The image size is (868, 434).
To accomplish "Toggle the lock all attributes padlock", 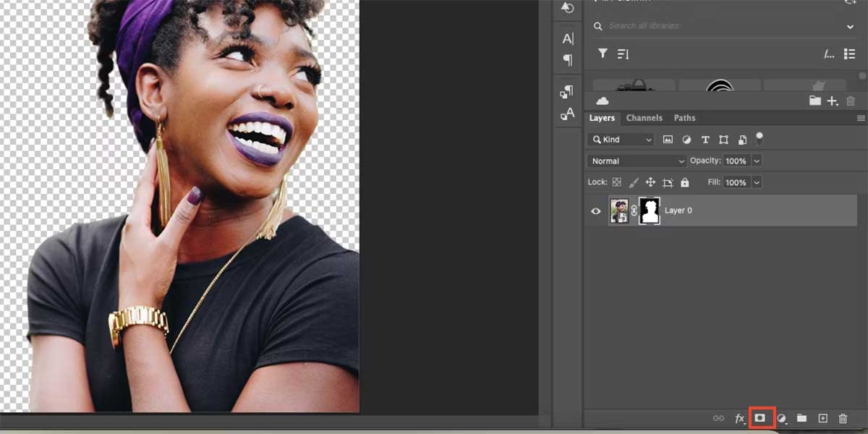I will click(685, 182).
